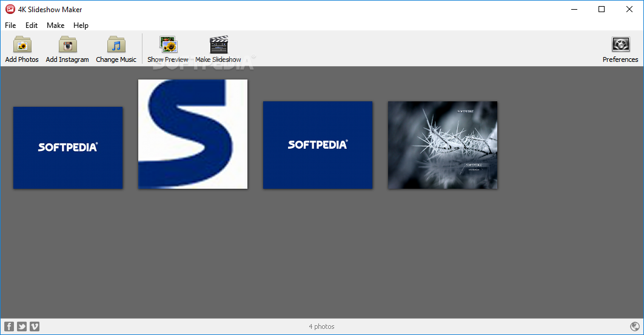Viewport: 644px width, 335px height.
Task: Click the Add Photos toolbar icon
Action: [x=22, y=44]
